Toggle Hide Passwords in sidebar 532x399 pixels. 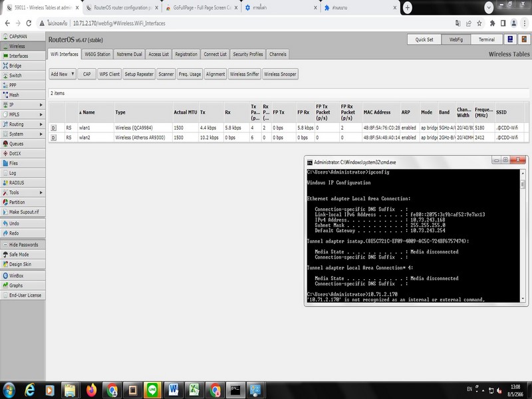click(x=23, y=245)
